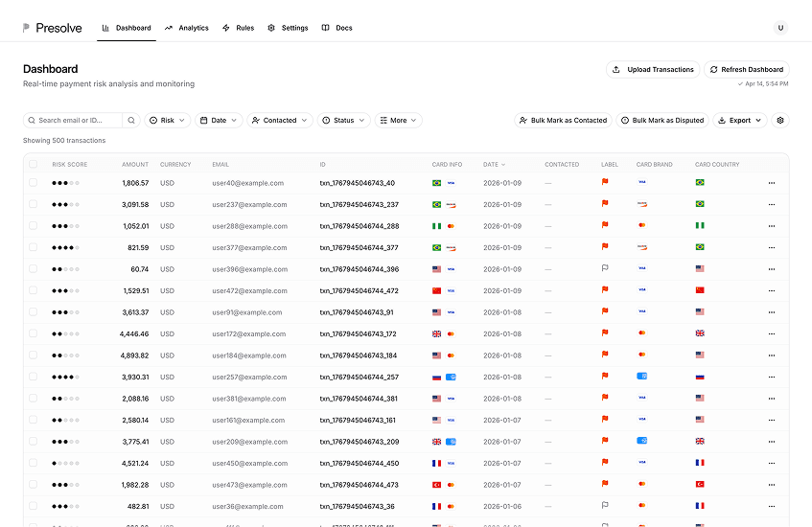Toggle the select-all header checkbox
Screen dimensions: 812x527
[x=34, y=164]
